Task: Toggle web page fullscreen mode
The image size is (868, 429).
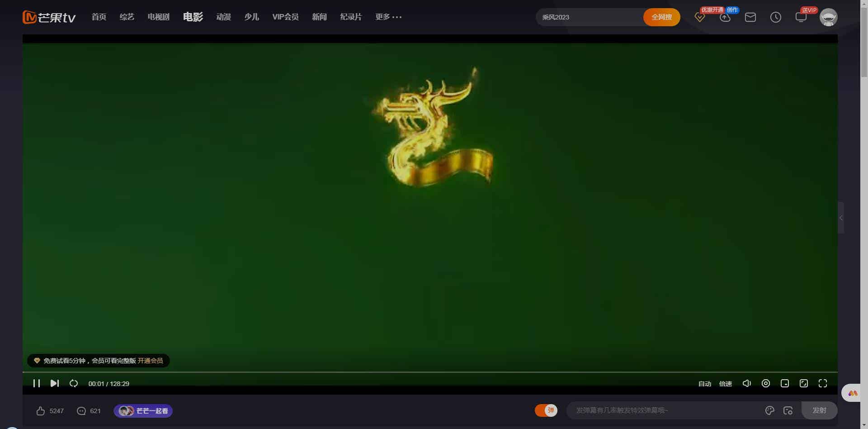Action: [804, 383]
